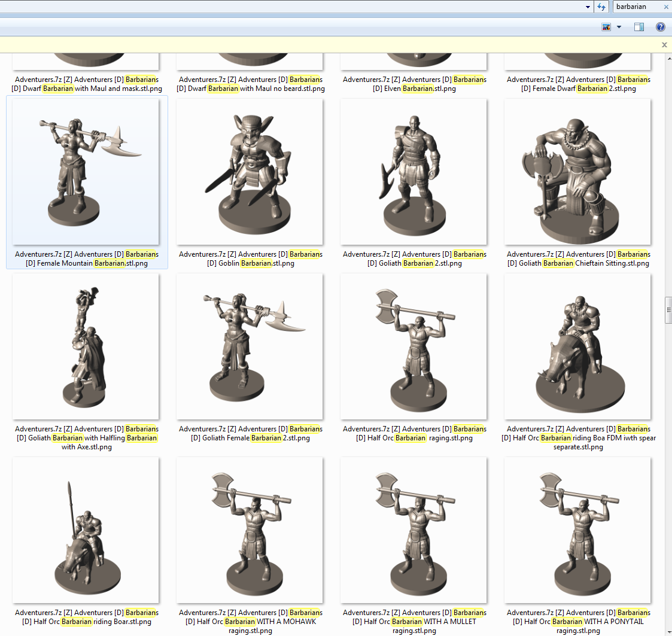Image resolution: width=672 pixels, height=636 pixels.
Task: Click Half Orc Barbarian riding Boar filename
Action: coord(87,617)
